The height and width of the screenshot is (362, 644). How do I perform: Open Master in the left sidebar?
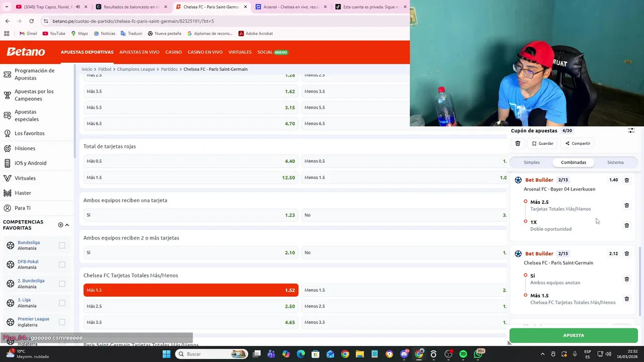tap(23, 193)
